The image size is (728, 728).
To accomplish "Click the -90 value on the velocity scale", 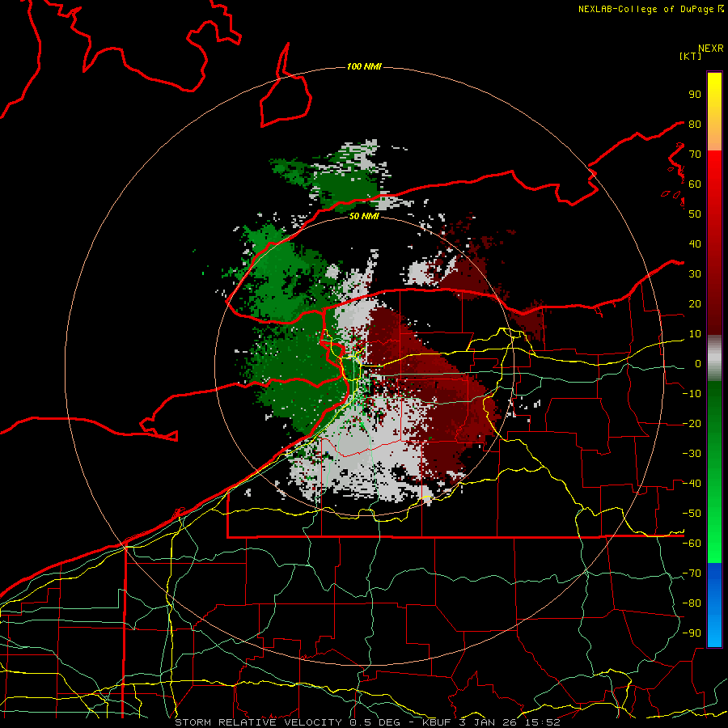I will pyautogui.click(x=692, y=633).
